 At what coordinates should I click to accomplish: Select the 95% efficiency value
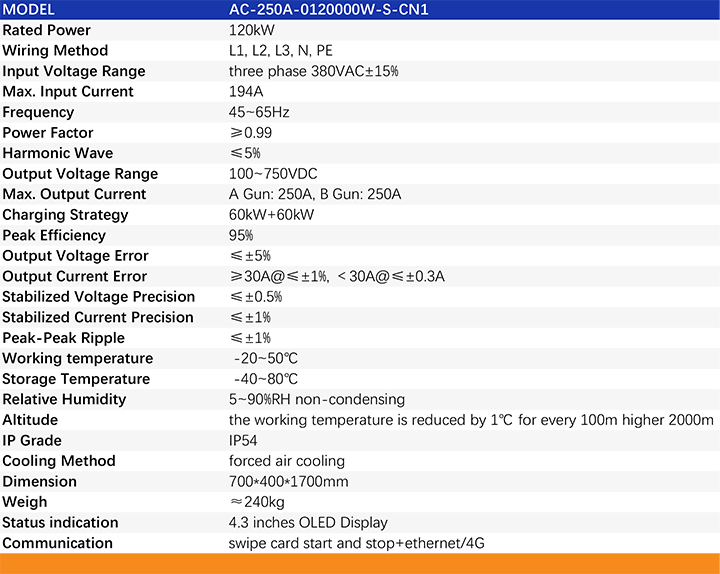[x=242, y=235]
